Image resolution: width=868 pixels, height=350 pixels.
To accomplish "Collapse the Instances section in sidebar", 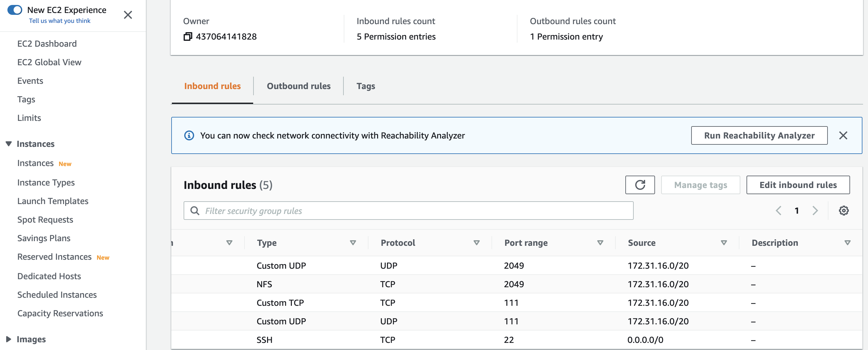I will 8,144.
